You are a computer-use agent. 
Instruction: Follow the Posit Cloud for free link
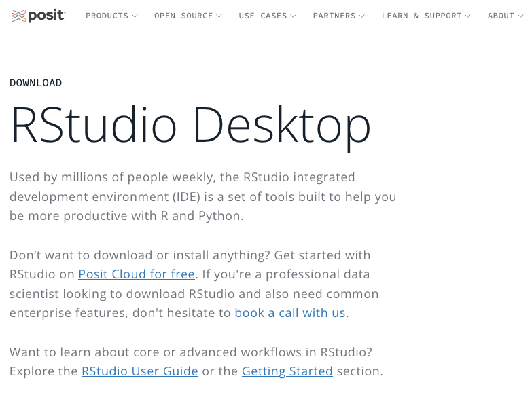coord(137,274)
